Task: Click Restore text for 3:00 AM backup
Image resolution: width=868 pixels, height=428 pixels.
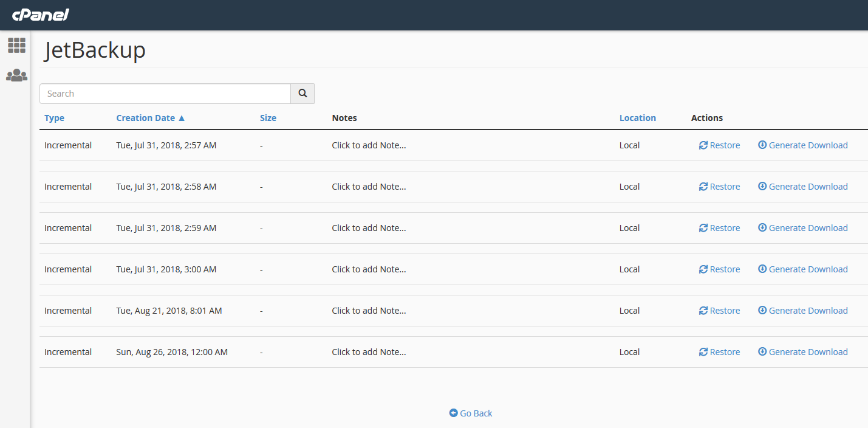Action: (725, 269)
